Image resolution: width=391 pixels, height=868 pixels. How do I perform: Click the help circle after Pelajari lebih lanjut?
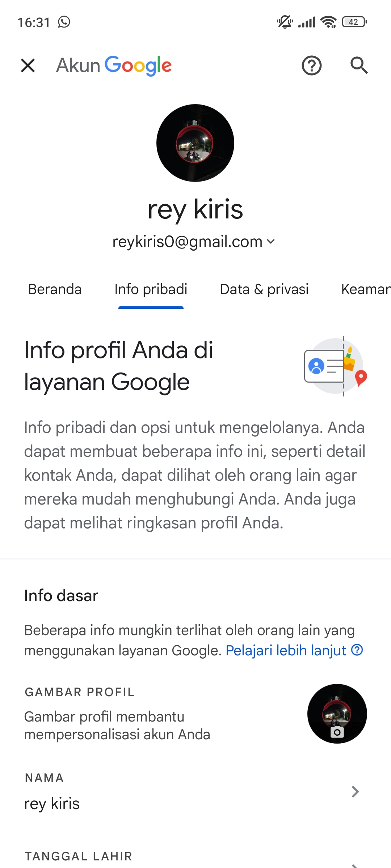[x=357, y=650]
